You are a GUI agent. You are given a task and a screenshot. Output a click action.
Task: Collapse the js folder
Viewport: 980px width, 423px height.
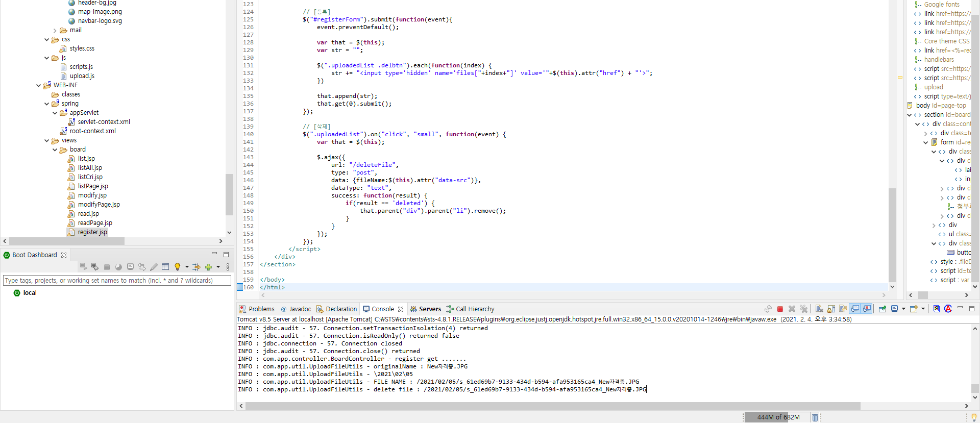(47, 58)
